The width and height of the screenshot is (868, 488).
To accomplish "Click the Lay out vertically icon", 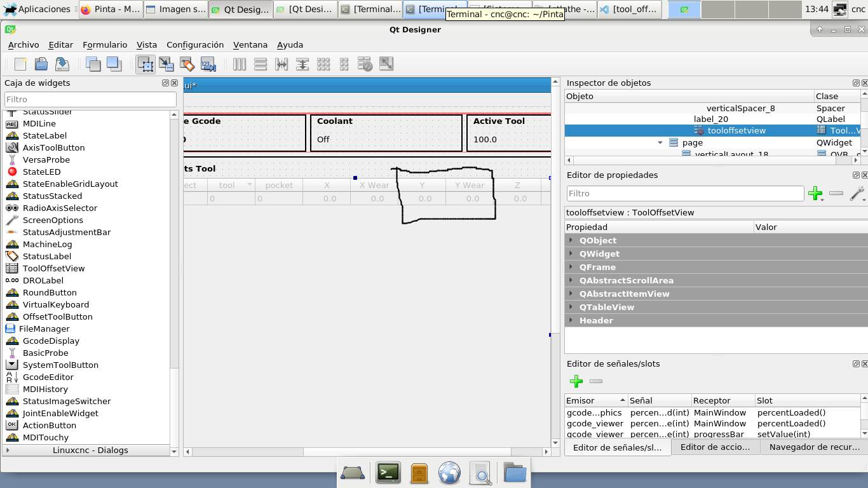I will pos(260,64).
